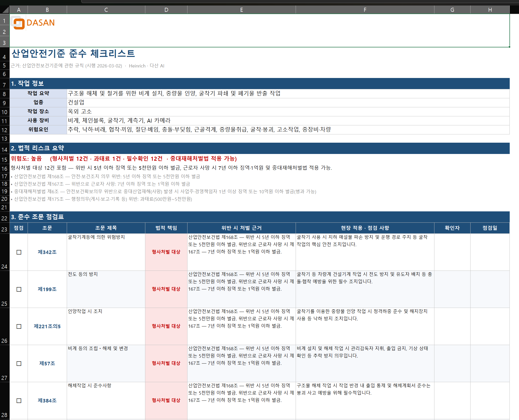Select row 22 header

pyautogui.click(x=5, y=217)
